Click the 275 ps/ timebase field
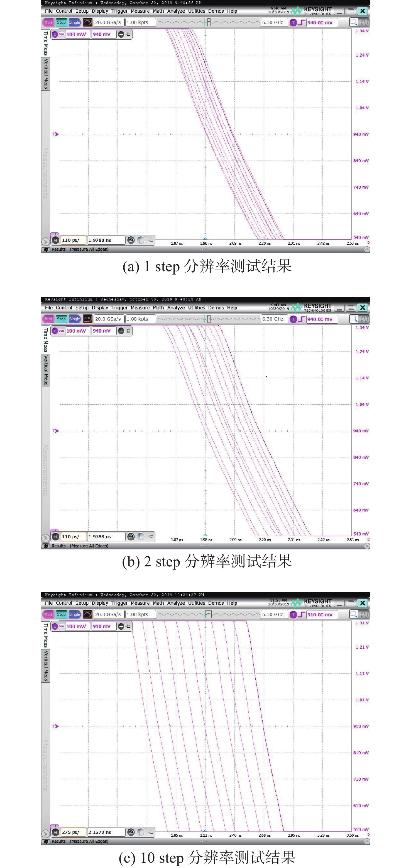411x868 pixels. pyautogui.click(x=73, y=832)
